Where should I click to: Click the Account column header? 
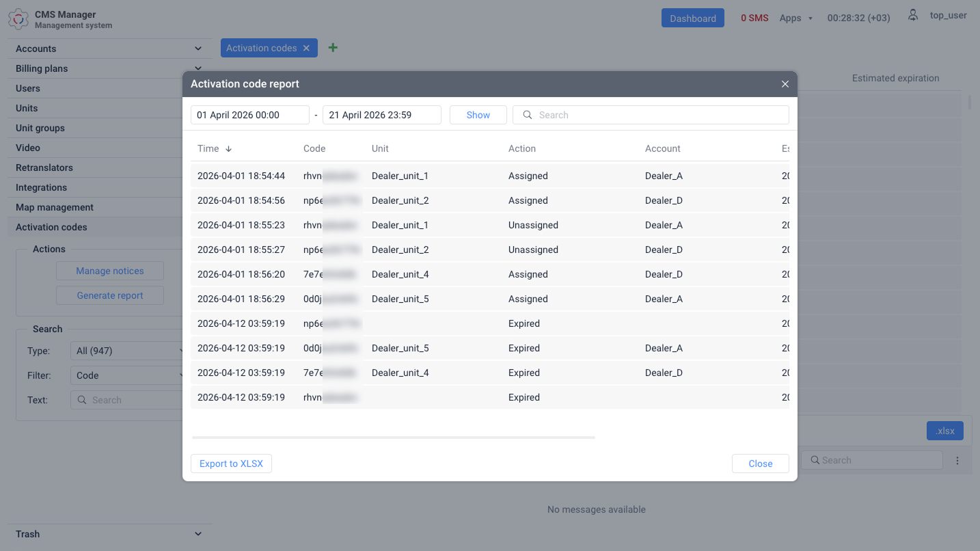point(663,148)
